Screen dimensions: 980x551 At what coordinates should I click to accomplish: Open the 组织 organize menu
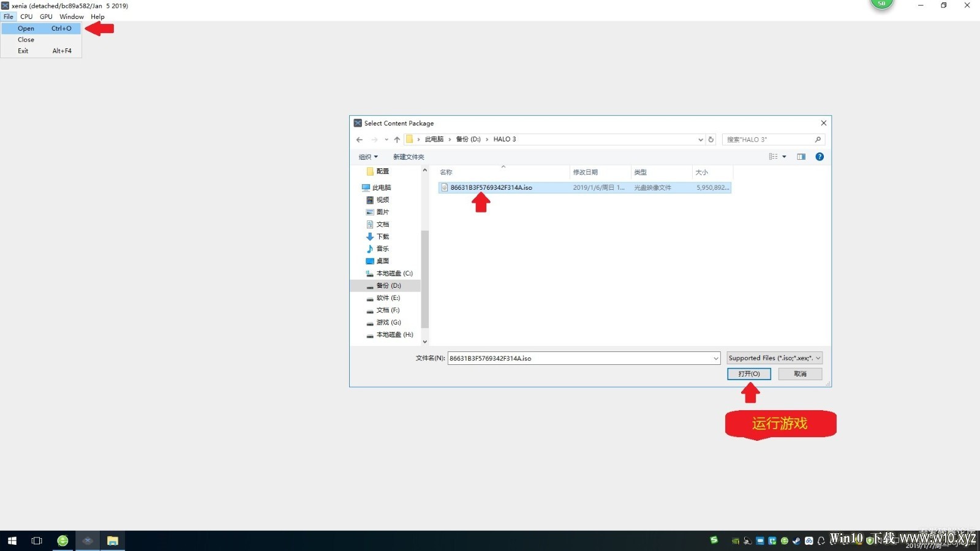pyautogui.click(x=368, y=157)
